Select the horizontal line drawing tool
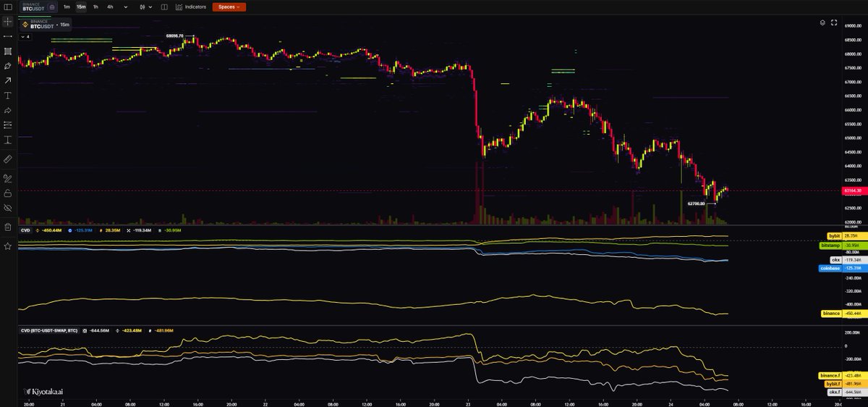The width and height of the screenshot is (868, 407). (x=7, y=36)
